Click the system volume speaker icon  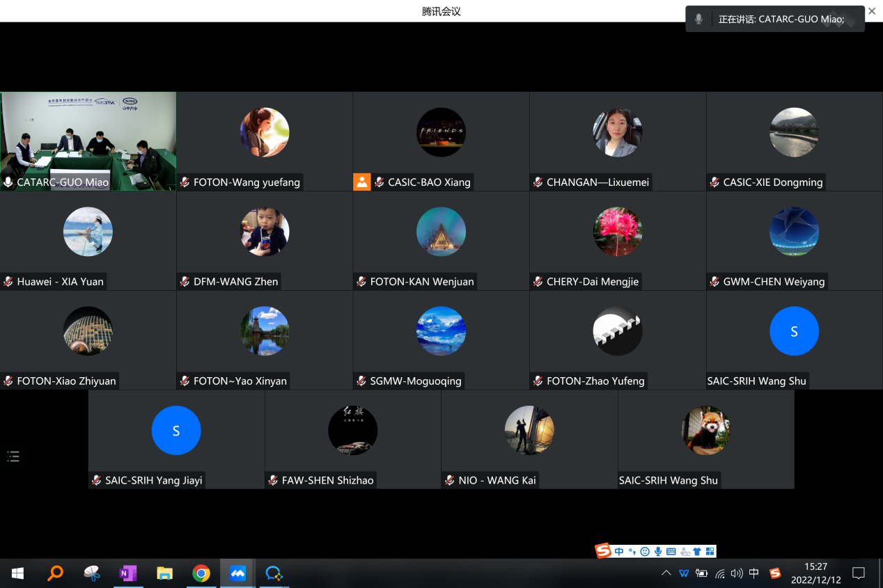(737, 573)
